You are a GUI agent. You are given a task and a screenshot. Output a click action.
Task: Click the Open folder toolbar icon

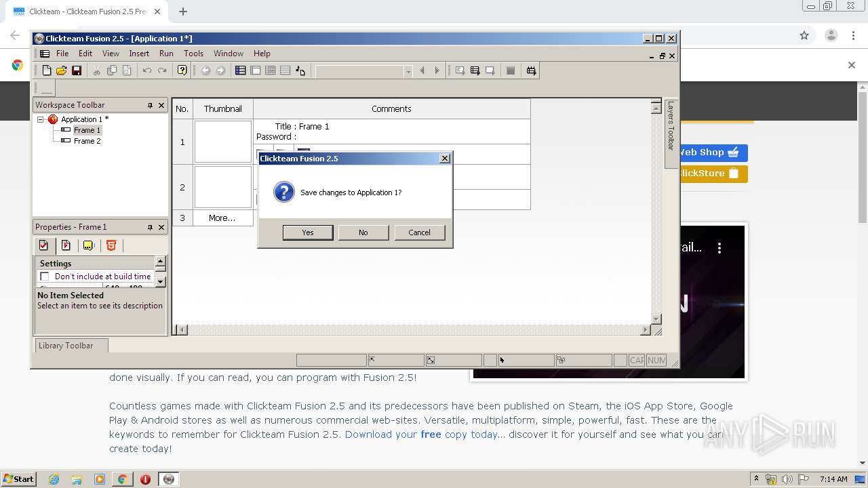point(62,70)
